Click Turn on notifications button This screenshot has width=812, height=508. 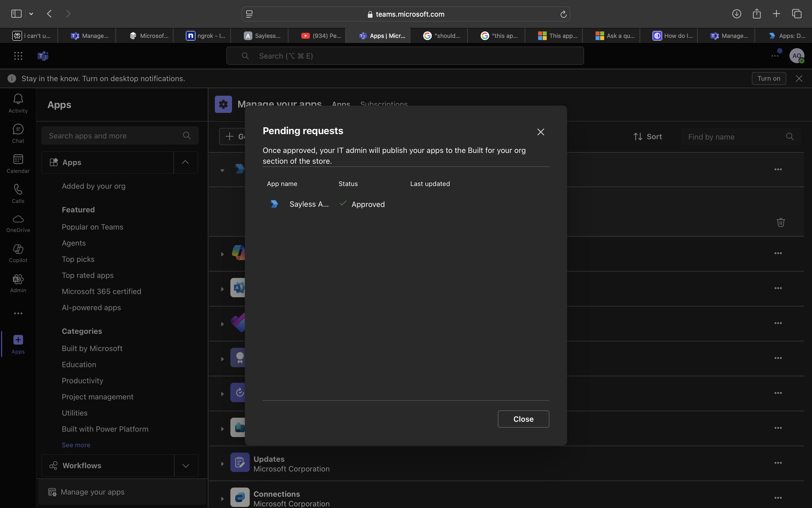pyautogui.click(x=769, y=78)
